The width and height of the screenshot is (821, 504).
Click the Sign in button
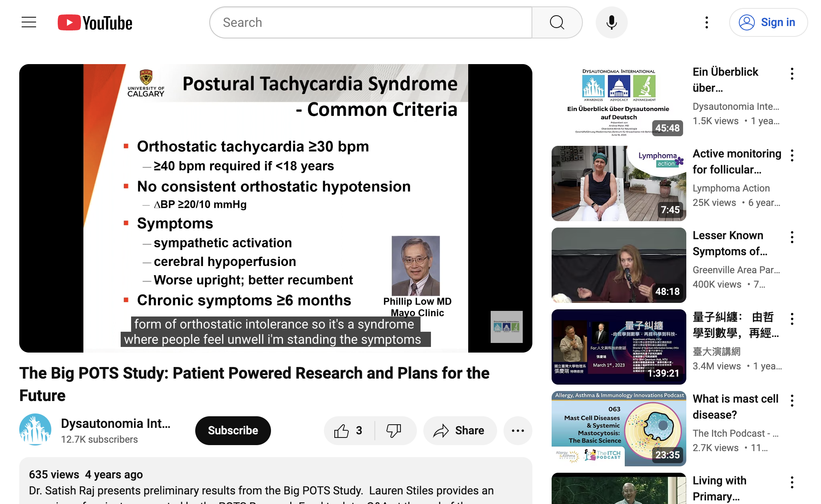click(x=768, y=22)
